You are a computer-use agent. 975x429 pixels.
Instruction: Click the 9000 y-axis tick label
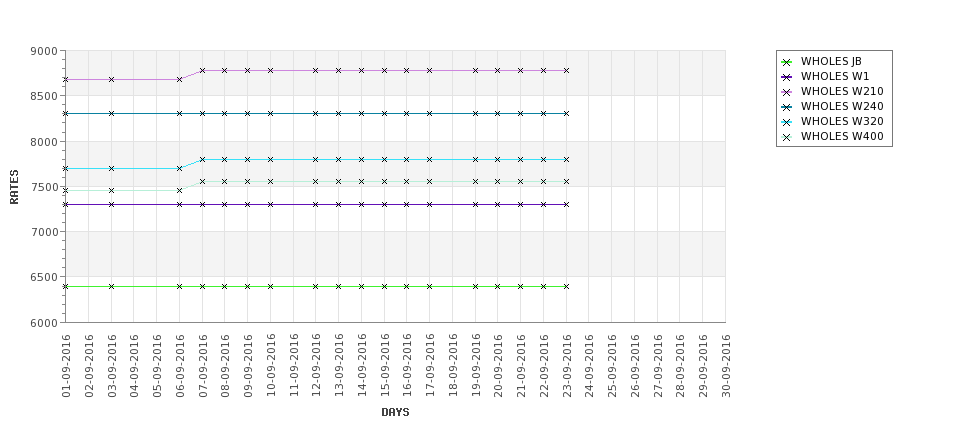pyautogui.click(x=44, y=51)
